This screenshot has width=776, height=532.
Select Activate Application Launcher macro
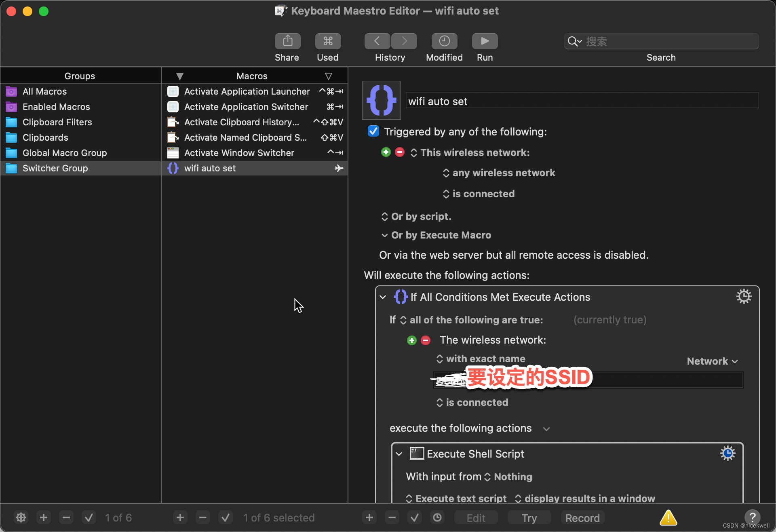pos(255,91)
